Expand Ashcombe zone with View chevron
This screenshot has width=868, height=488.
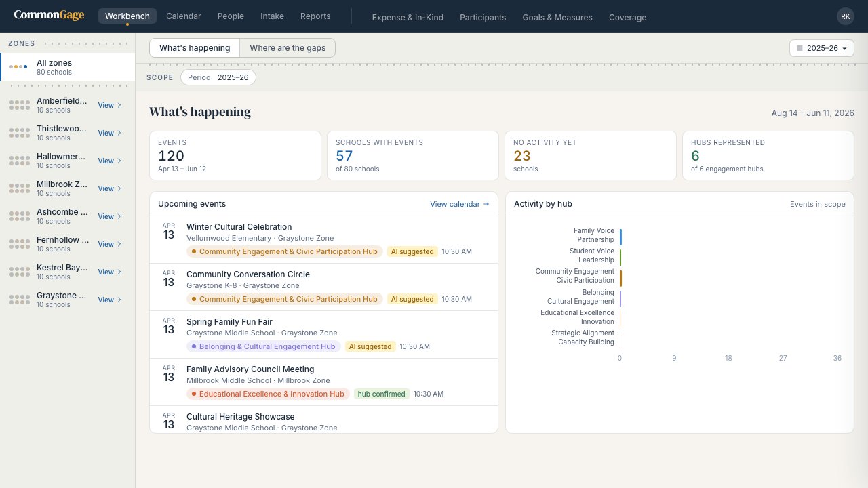pos(110,216)
